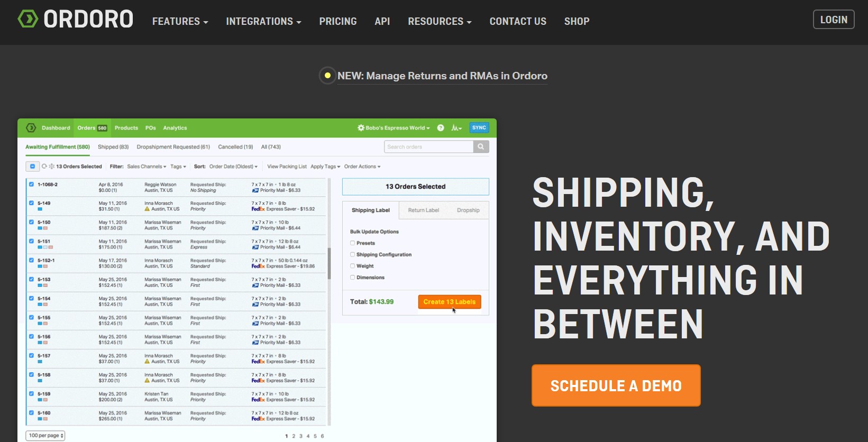This screenshot has height=442, width=868.
Task: Click the FedEx logo in order 5-157 row
Action: 258,362
